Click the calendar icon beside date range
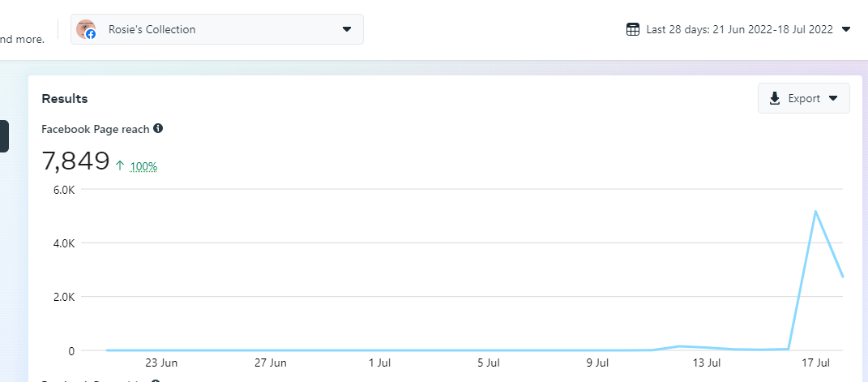The height and width of the screenshot is (382, 868). [x=633, y=29]
